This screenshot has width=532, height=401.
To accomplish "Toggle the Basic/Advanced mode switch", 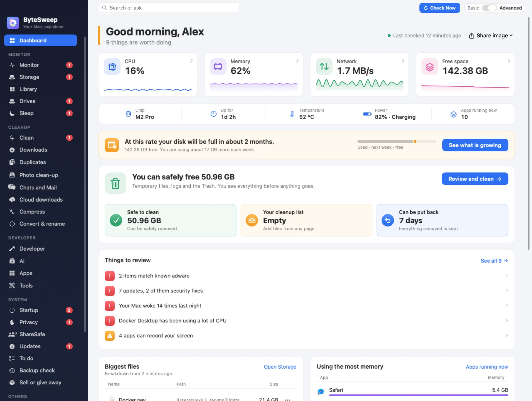I will (x=489, y=8).
